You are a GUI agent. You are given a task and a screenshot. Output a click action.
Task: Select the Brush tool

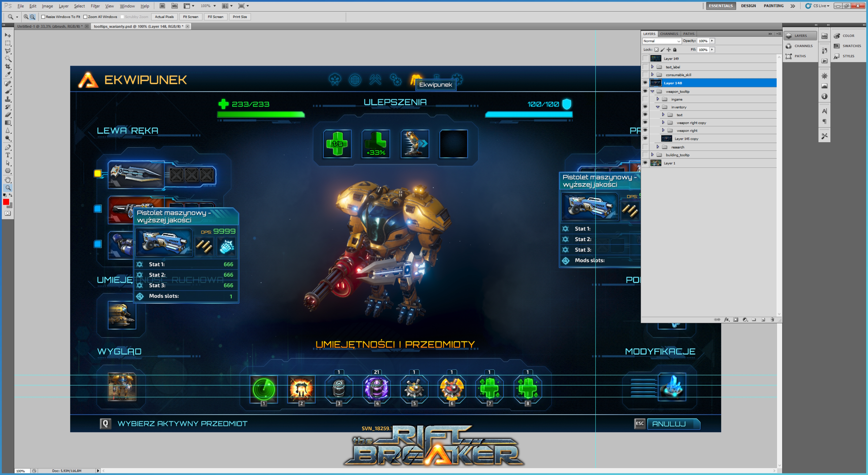[x=8, y=91]
